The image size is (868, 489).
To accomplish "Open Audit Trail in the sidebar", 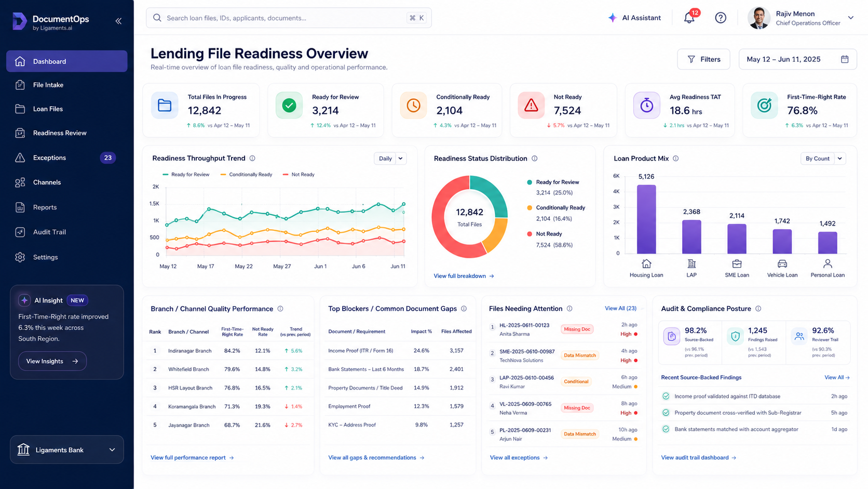I will point(67,232).
